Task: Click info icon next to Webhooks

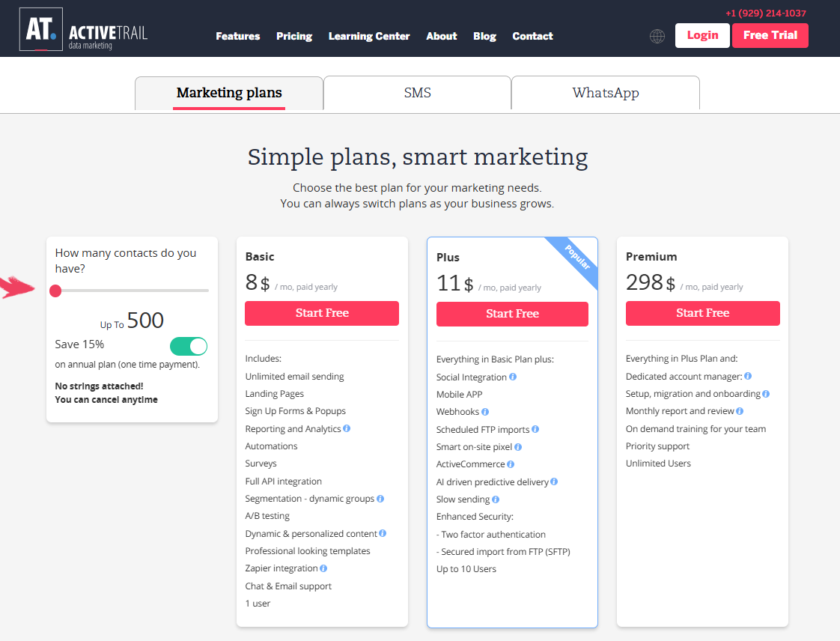Action: pyautogui.click(x=485, y=412)
